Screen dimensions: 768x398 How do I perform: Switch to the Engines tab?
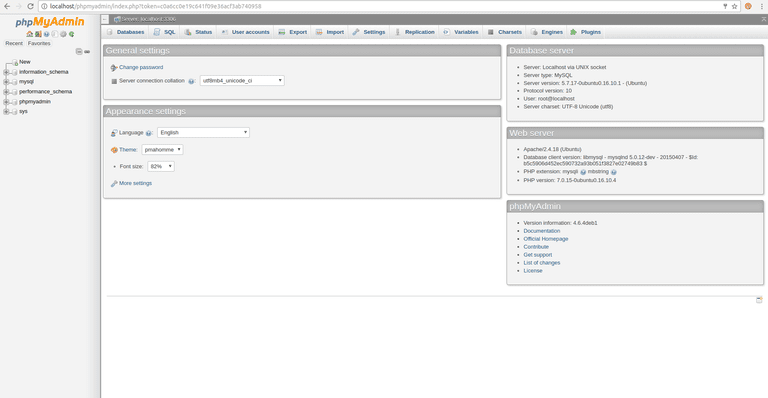coord(547,32)
